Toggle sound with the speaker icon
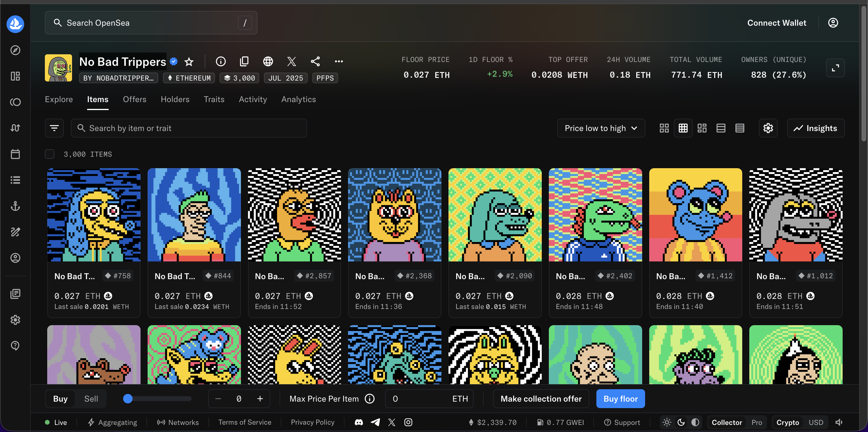Viewport: 868px width, 432px height. (x=839, y=422)
